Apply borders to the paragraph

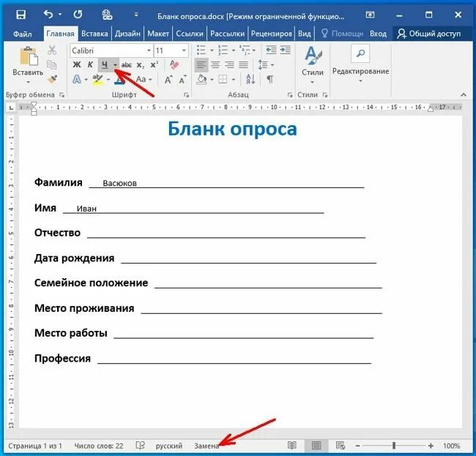click(x=223, y=80)
